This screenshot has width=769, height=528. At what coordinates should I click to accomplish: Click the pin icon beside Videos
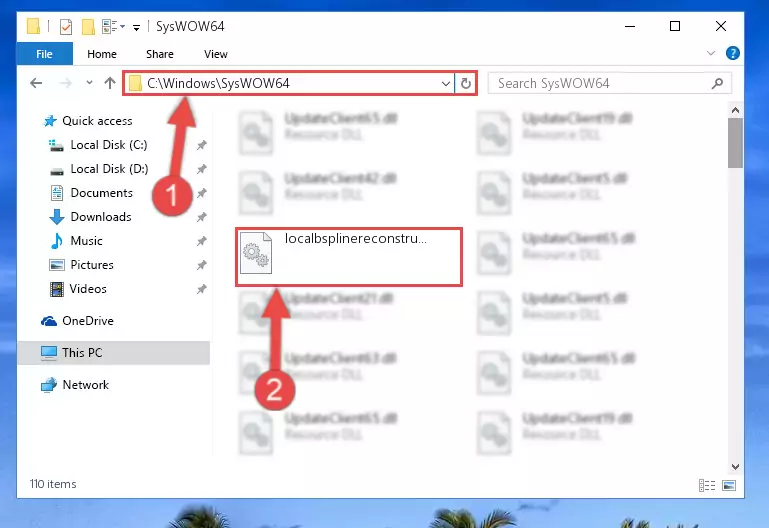[202, 289]
